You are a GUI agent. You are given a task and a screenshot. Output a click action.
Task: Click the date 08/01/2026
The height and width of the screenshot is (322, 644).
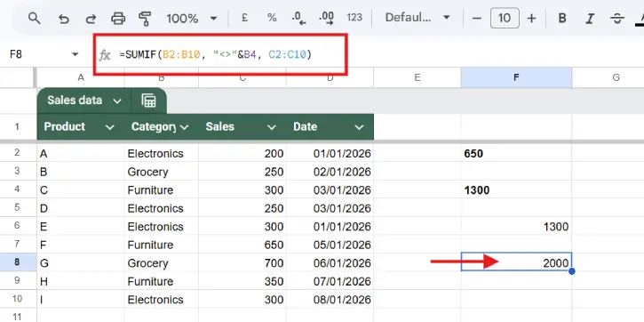330,300
